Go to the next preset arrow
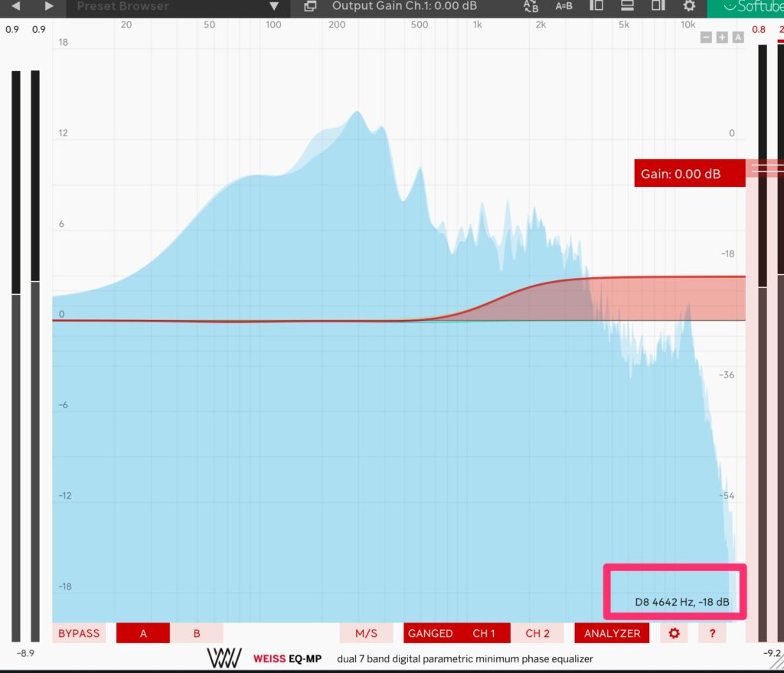Image resolution: width=784 pixels, height=673 pixels. tap(49, 6)
